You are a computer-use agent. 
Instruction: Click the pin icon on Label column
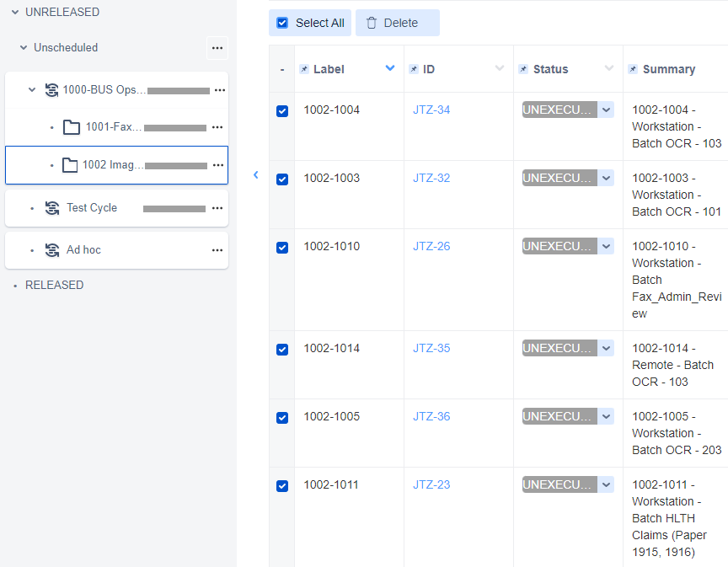304,69
